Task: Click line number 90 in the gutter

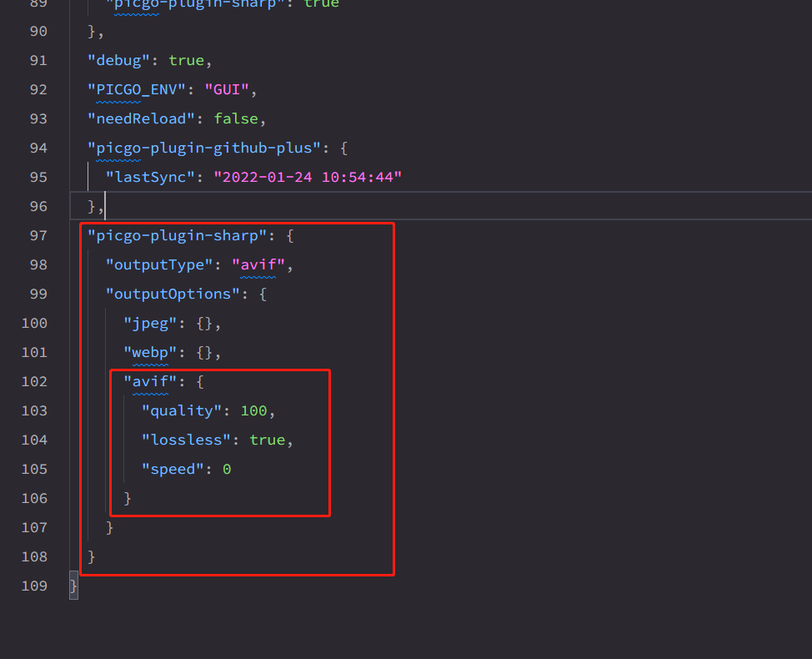Action: tap(38, 32)
